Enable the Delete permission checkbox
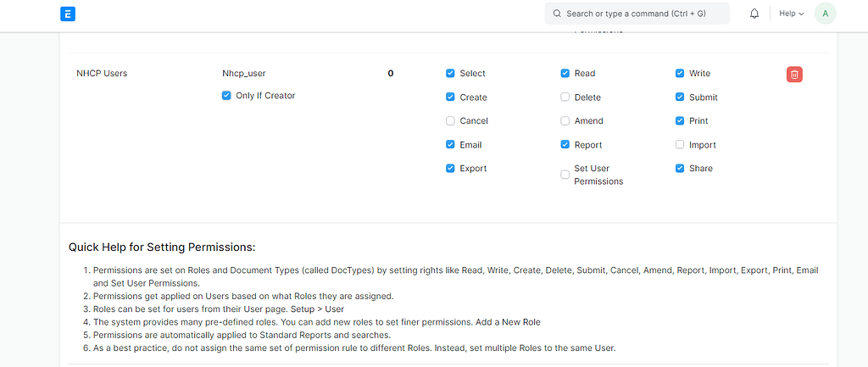The width and height of the screenshot is (868, 367). tap(565, 97)
